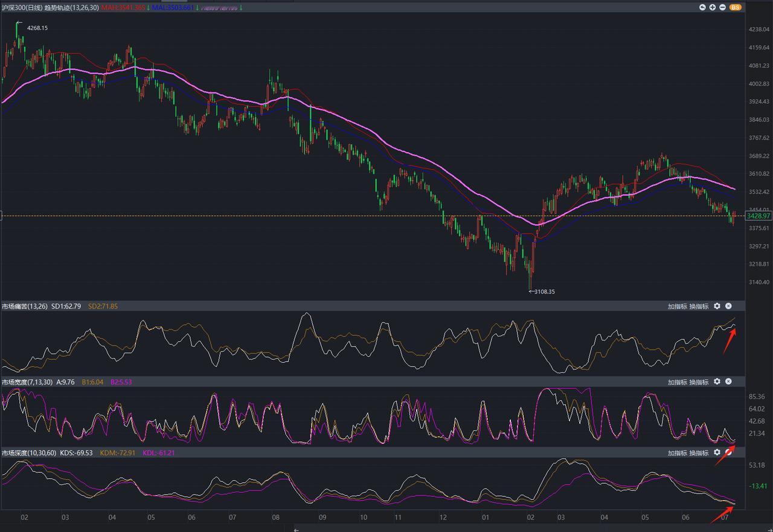
Task: Click month 07 at time axis end
Action: tap(725, 518)
